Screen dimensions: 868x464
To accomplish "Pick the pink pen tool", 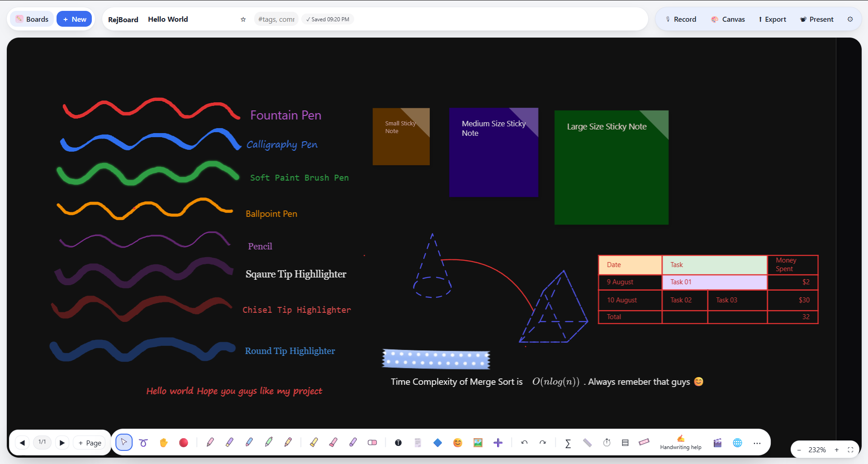I will pyautogui.click(x=210, y=442).
